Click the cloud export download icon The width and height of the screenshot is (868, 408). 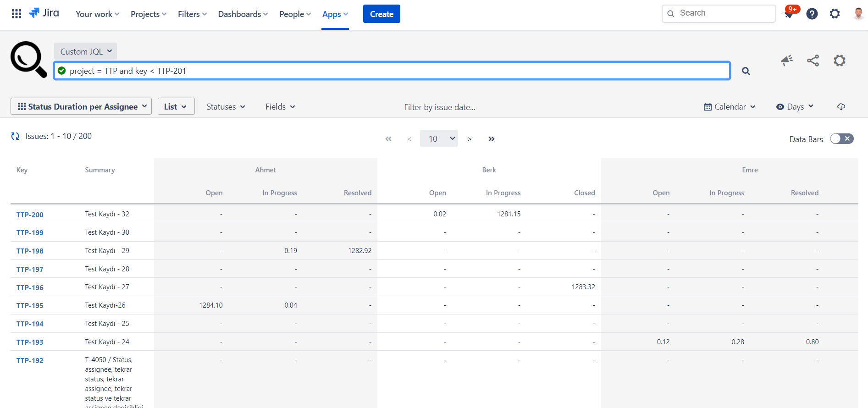point(841,107)
